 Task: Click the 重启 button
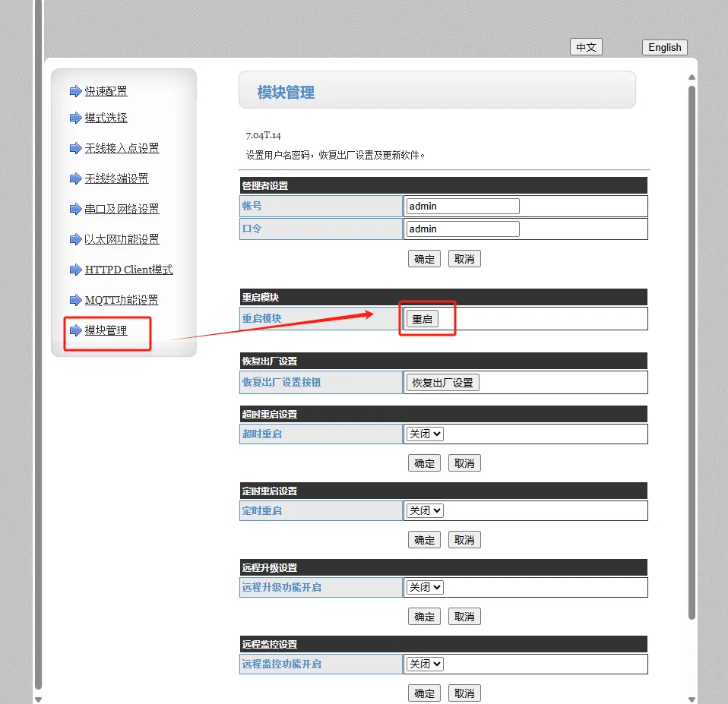pos(423,319)
